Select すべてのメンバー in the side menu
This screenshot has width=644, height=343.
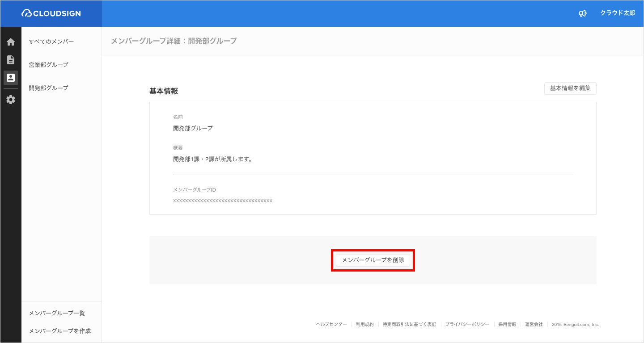[51, 42]
